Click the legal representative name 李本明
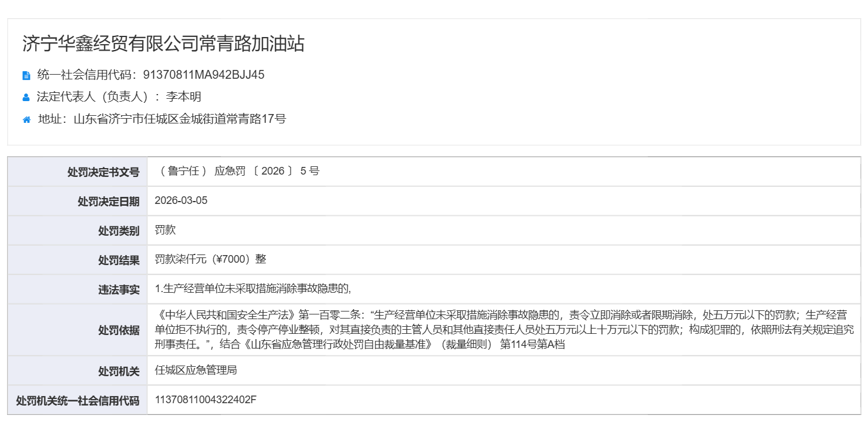The height and width of the screenshot is (422, 868). tap(183, 97)
